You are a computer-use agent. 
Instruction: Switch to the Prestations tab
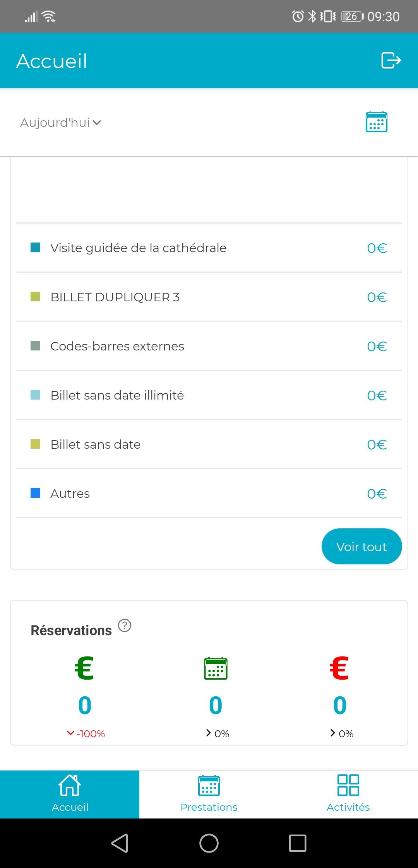209,794
